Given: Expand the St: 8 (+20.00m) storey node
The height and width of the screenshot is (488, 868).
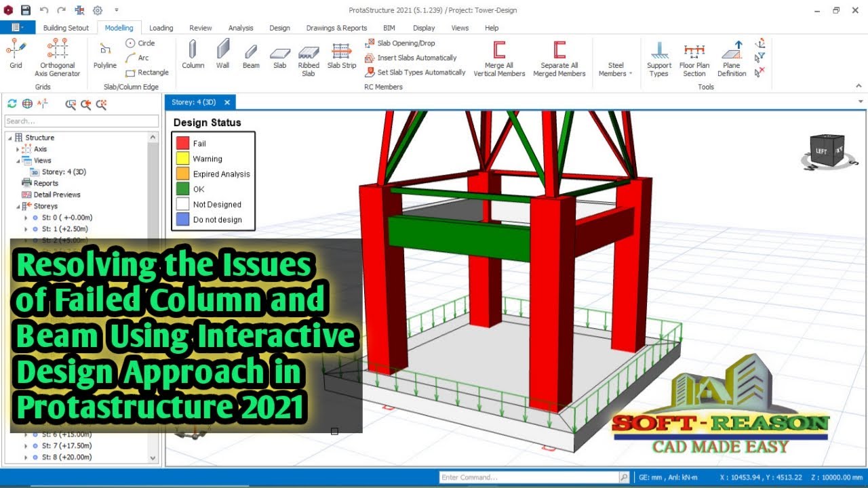Looking at the screenshot, I should click(x=26, y=457).
